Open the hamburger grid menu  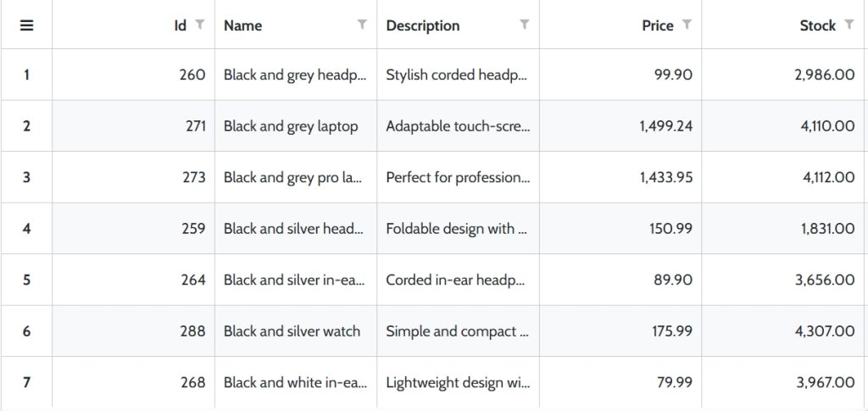pos(26,25)
